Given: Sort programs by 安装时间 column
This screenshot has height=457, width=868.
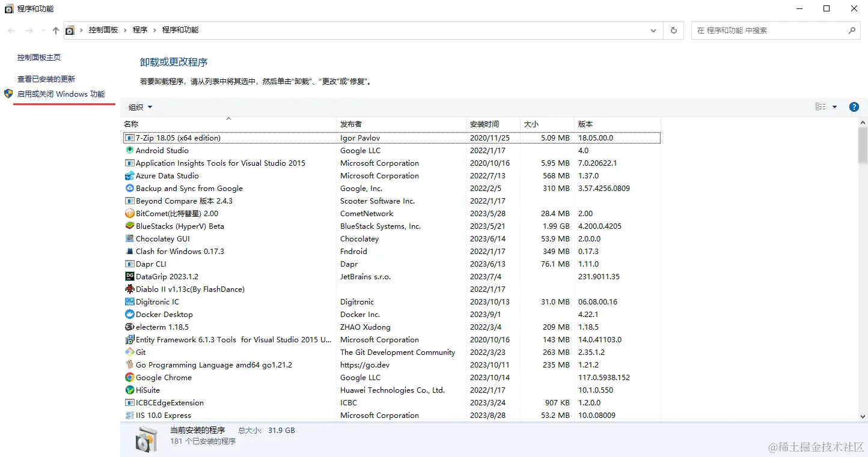Looking at the screenshot, I should tap(494, 124).
